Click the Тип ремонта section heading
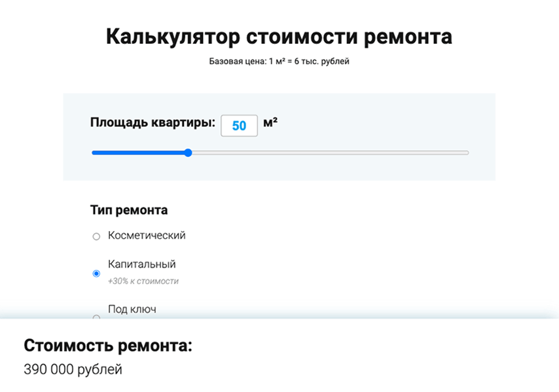 pos(129,210)
